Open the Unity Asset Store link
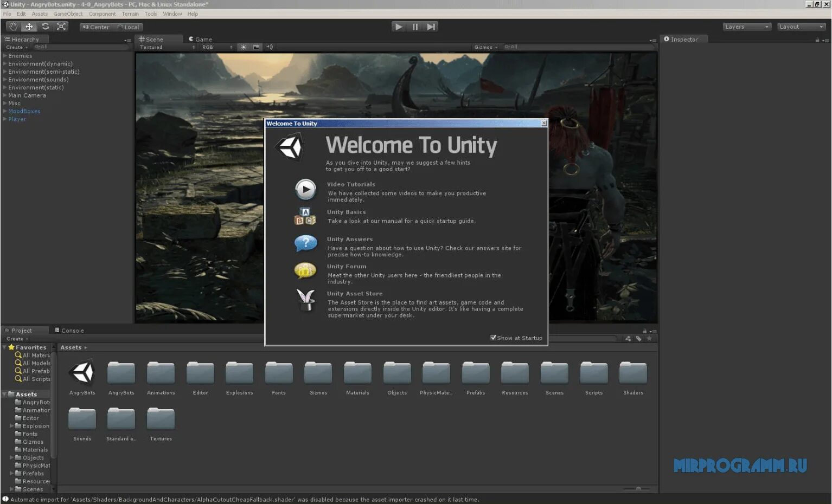 355,293
